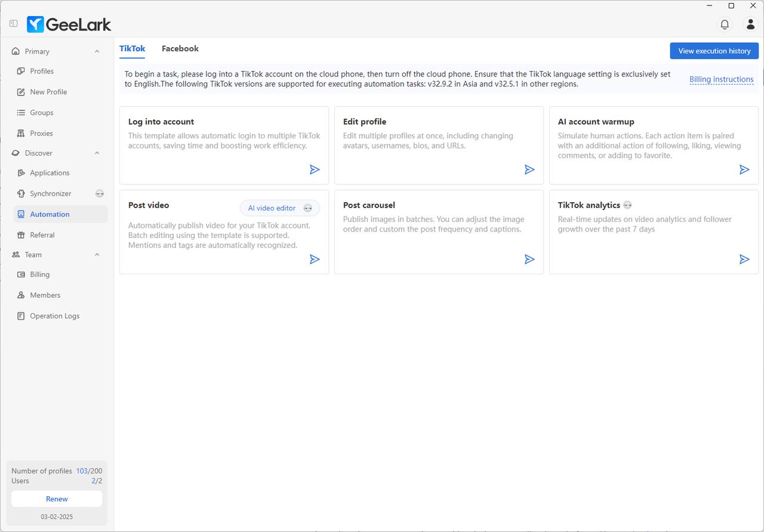Click View execution history button
764x532 pixels.
tap(714, 51)
